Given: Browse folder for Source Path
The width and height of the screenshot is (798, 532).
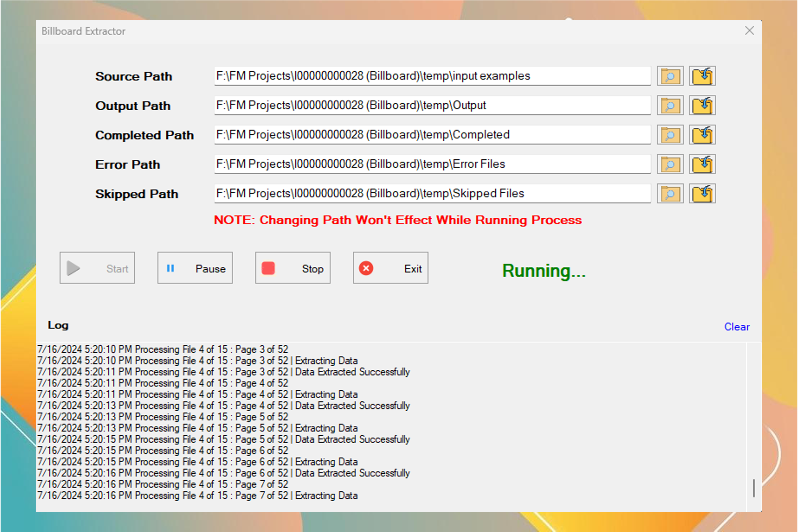Looking at the screenshot, I should tap(670, 76).
